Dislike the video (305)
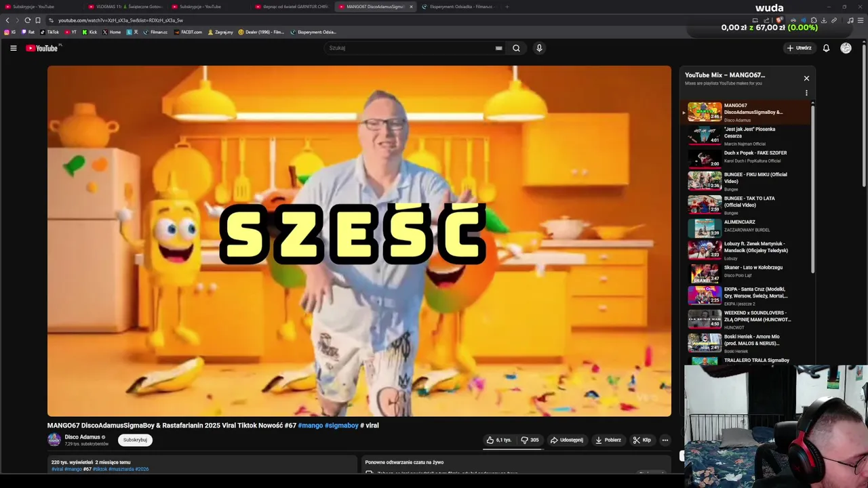868x488 pixels. click(x=530, y=440)
